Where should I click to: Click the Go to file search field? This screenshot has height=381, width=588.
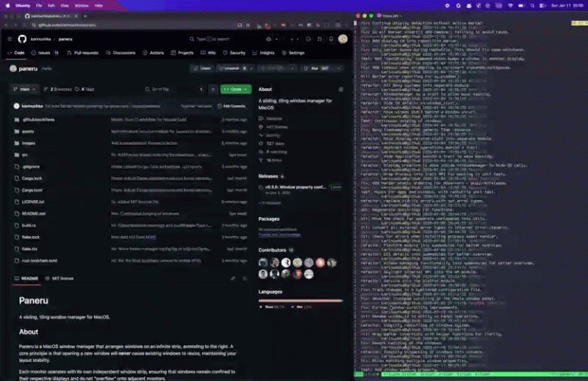point(174,90)
